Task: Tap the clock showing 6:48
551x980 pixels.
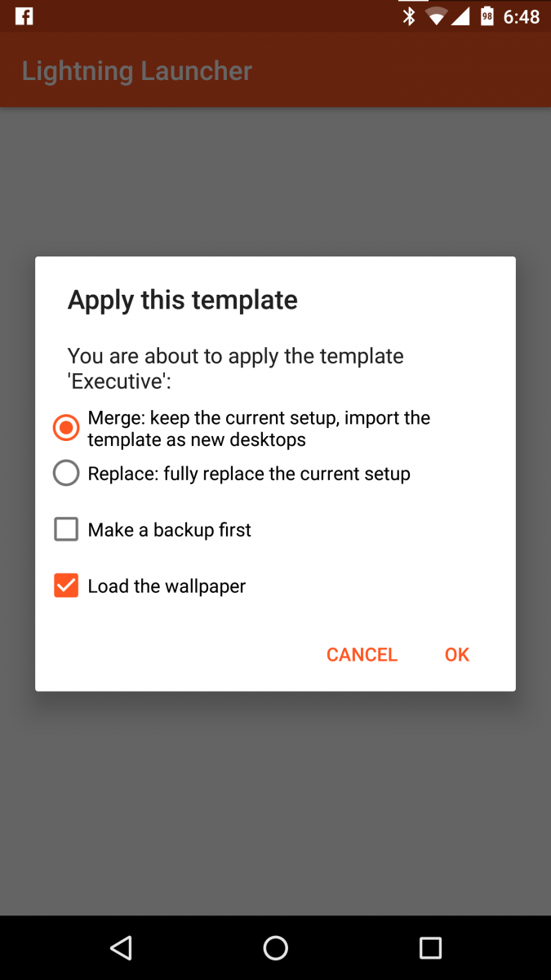Action: tap(522, 16)
